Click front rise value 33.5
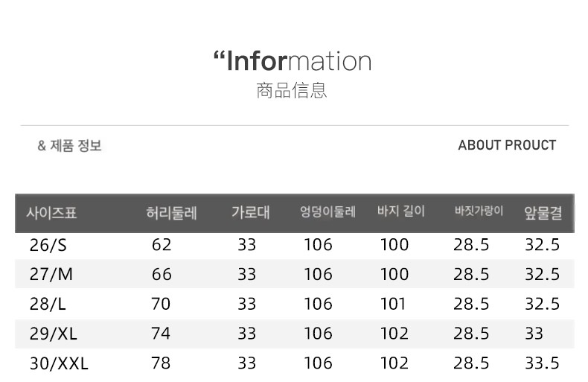Viewport: 588px width, 382px height. tap(542, 363)
